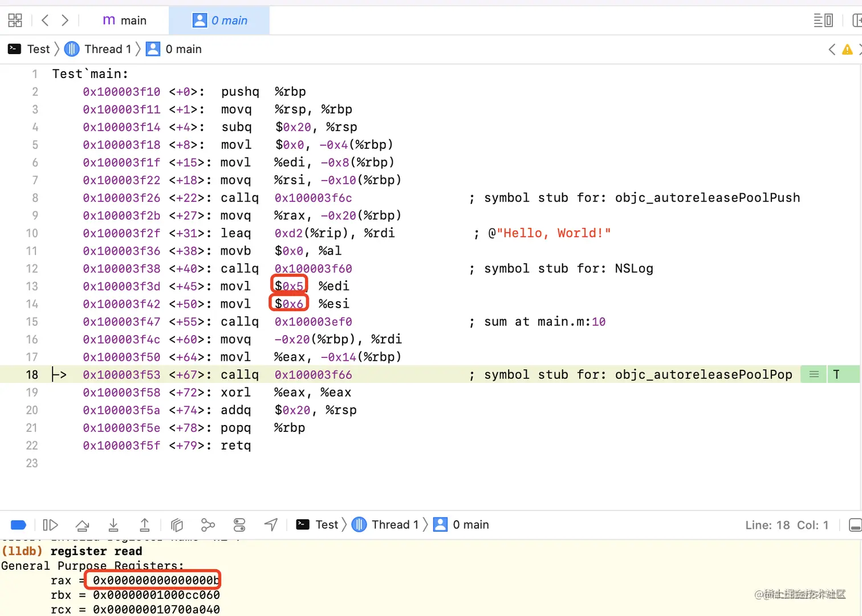Open Debug Memory Graph

pos(208,525)
